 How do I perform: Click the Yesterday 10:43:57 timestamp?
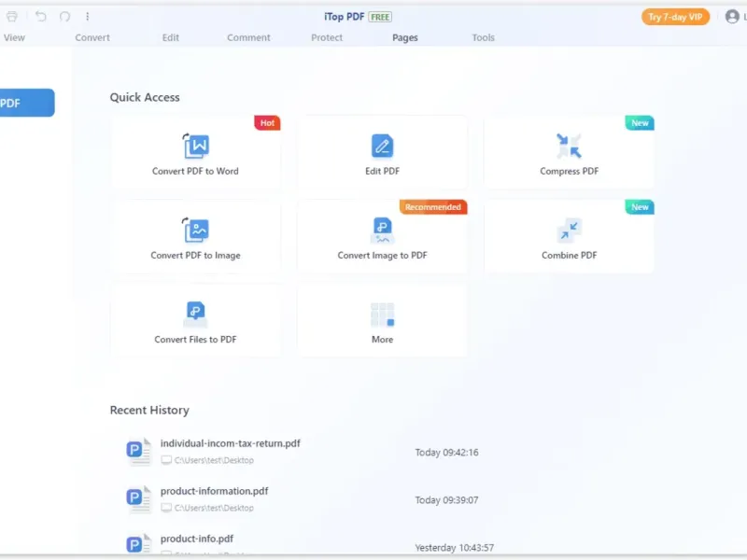[x=454, y=548]
